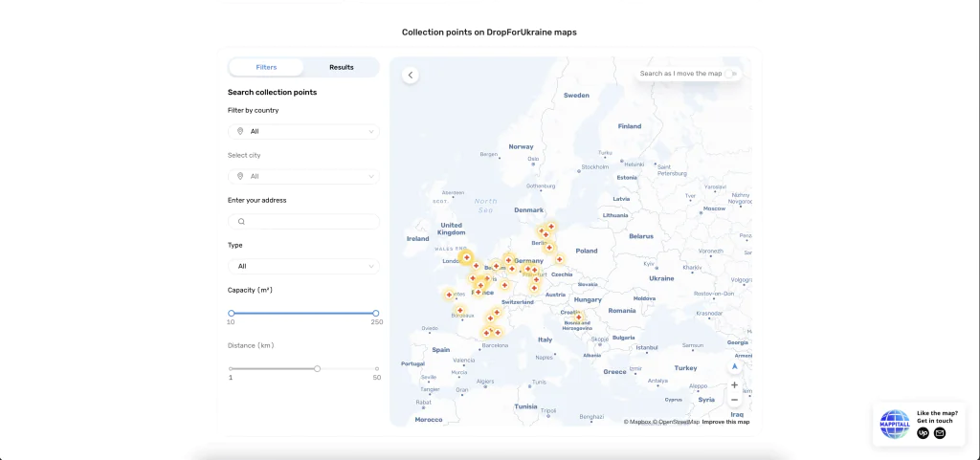980x460 pixels.
Task: Toggle Search as I move the map
Action: (x=730, y=74)
